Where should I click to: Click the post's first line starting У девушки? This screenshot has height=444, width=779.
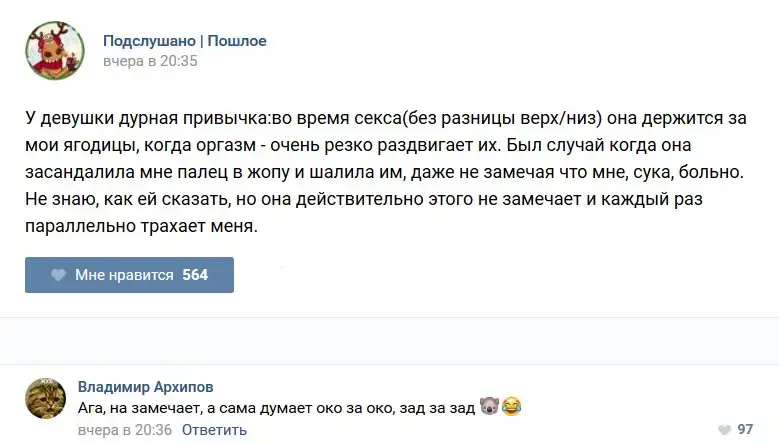pos(386,117)
